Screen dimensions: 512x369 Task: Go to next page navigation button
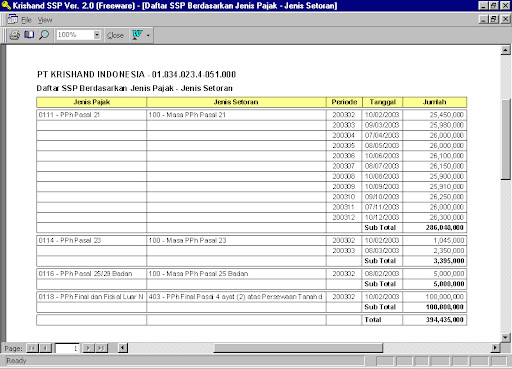[x=88, y=348]
